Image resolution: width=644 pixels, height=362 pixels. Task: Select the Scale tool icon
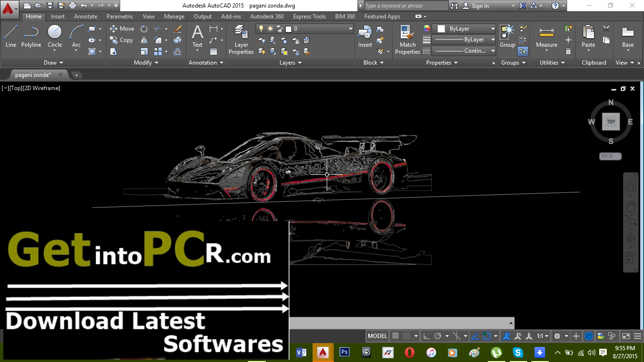(144, 52)
